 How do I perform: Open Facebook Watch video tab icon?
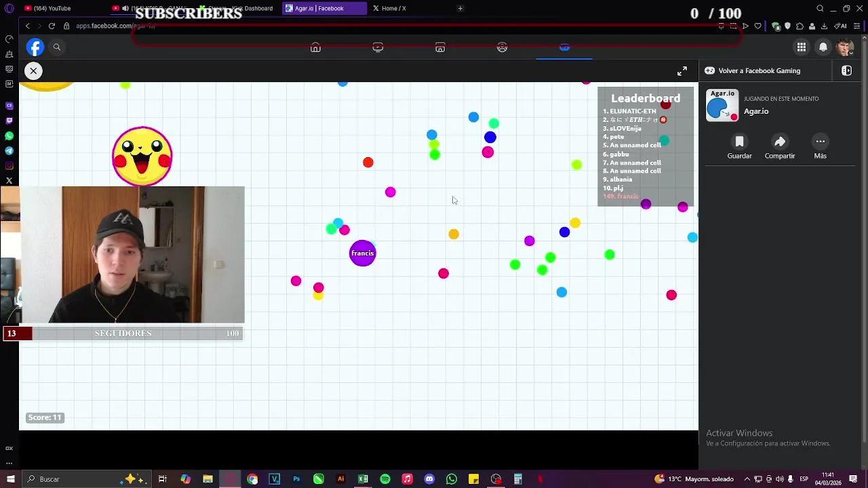click(378, 47)
